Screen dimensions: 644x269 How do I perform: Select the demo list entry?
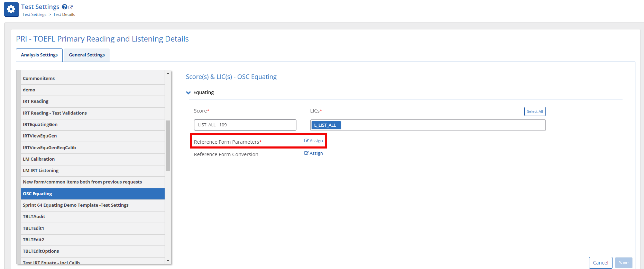93,90
